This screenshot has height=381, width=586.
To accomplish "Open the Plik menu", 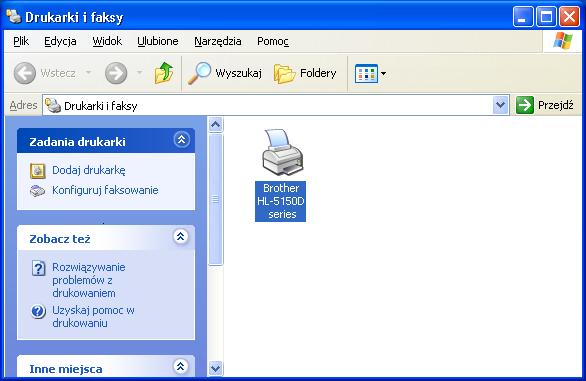I will coord(21,41).
